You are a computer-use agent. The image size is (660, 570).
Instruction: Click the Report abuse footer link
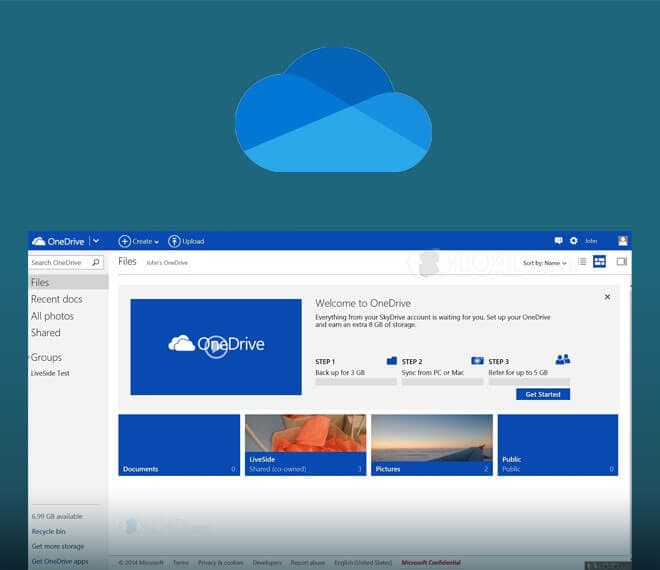pos(308,562)
